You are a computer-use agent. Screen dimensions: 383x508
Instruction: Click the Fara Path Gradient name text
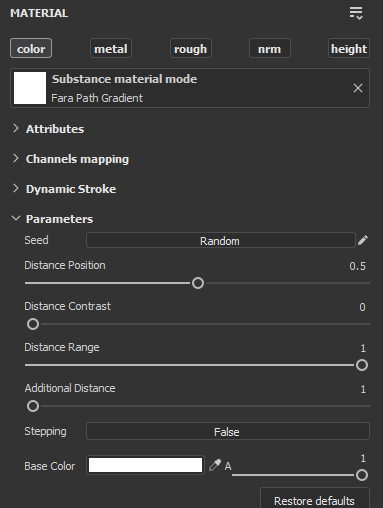(97, 98)
